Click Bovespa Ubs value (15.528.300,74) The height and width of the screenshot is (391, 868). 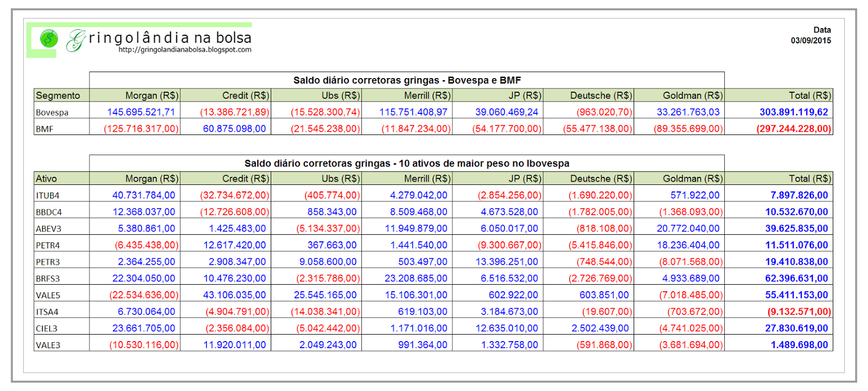click(325, 112)
